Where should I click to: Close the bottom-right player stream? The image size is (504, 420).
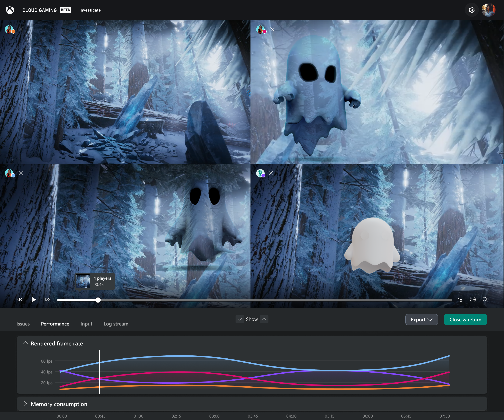tap(271, 173)
